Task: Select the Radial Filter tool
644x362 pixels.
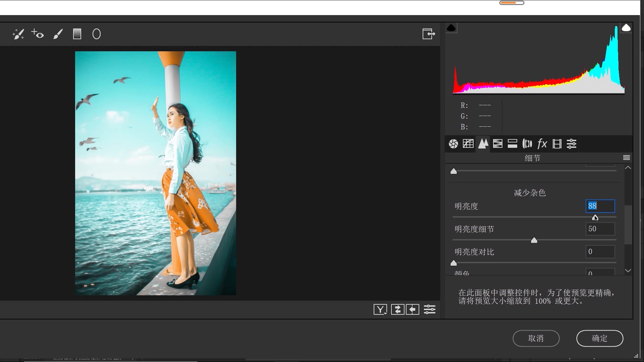Action: click(96, 34)
